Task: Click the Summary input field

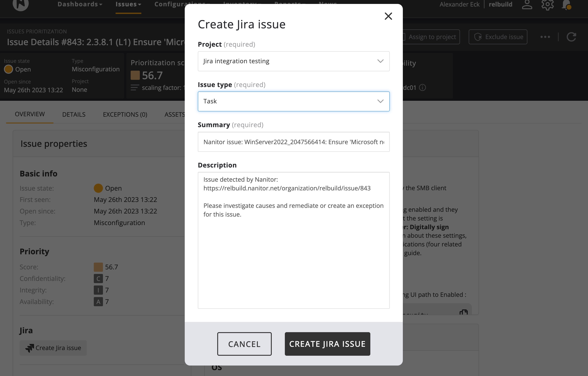Action: click(x=294, y=142)
